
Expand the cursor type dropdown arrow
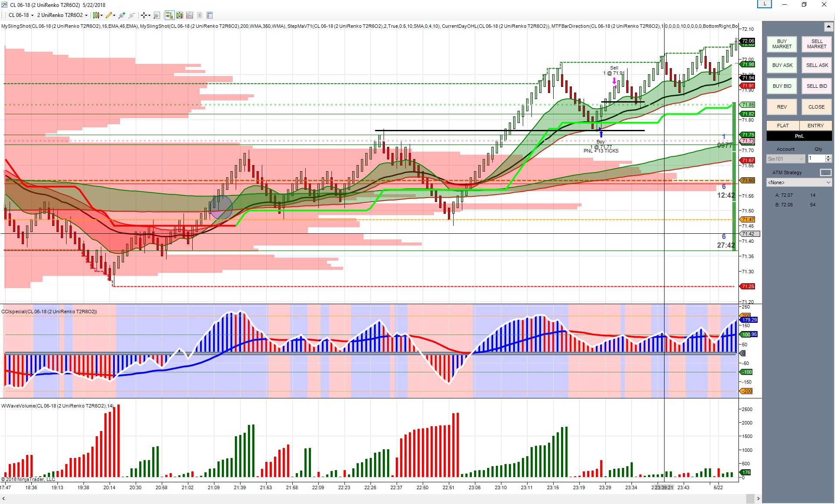149,16
